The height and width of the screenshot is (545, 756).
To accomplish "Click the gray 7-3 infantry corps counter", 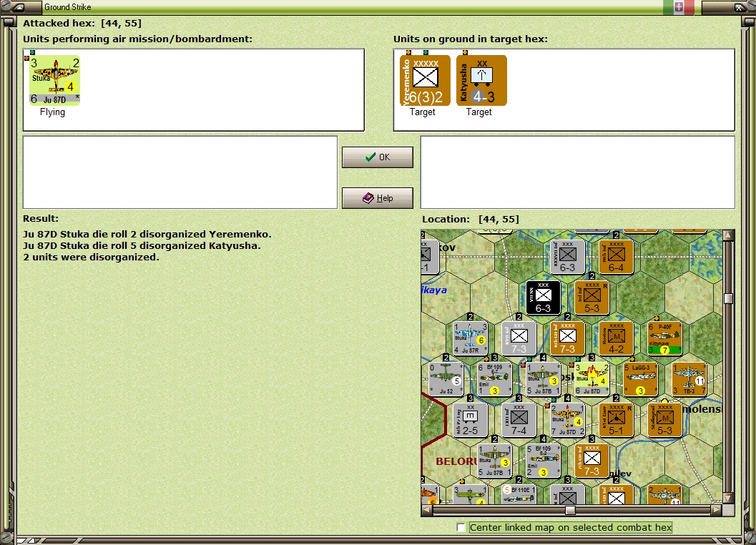I will (x=519, y=338).
